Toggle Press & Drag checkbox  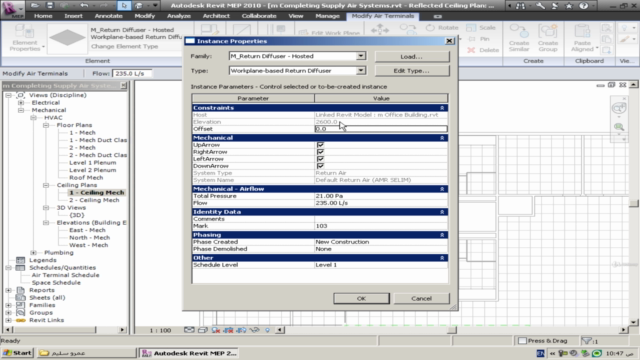pyautogui.click(x=522, y=340)
